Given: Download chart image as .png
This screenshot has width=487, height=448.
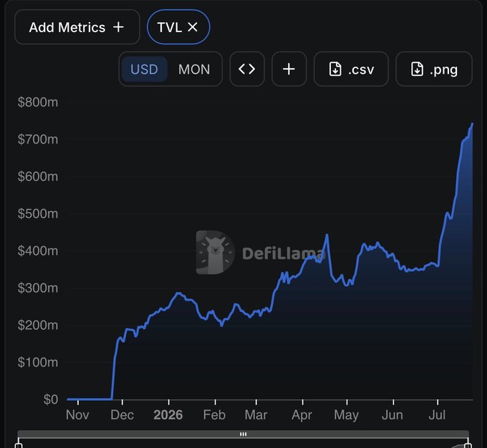Looking at the screenshot, I should point(434,69).
